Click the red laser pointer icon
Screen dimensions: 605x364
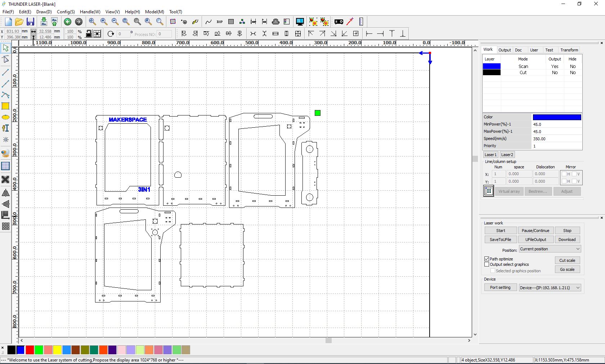(x=350, y=22)
